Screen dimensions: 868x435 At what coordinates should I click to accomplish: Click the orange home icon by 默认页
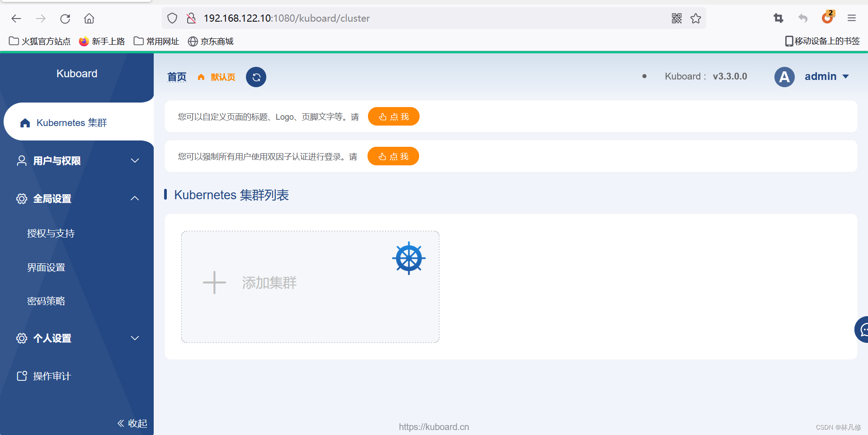201,77
